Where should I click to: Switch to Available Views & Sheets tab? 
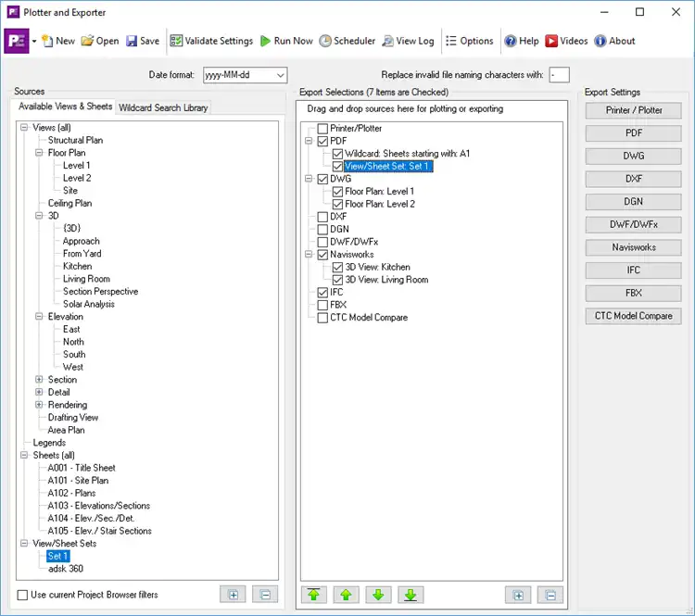(65, 107)
